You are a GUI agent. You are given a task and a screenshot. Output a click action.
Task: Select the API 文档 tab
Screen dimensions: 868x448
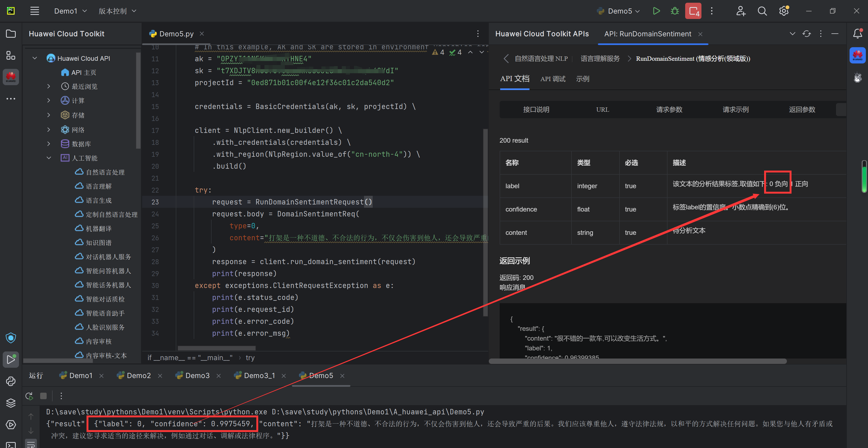[515, 79]
